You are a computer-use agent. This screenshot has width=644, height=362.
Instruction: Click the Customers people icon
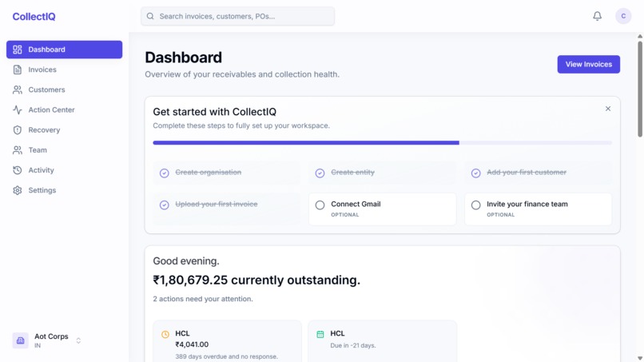pyautogui.click(x=18, y=90)
